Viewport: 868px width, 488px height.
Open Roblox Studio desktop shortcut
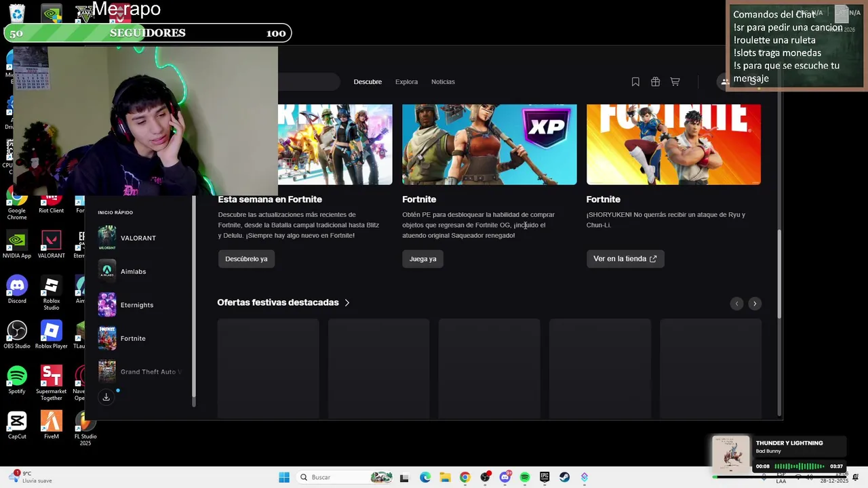(x=51, y=293)
